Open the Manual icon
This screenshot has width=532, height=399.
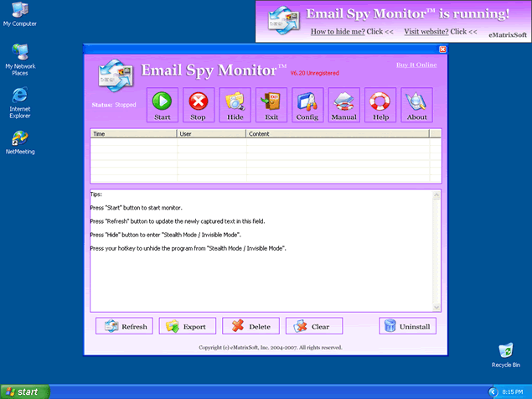pos(344,103)
